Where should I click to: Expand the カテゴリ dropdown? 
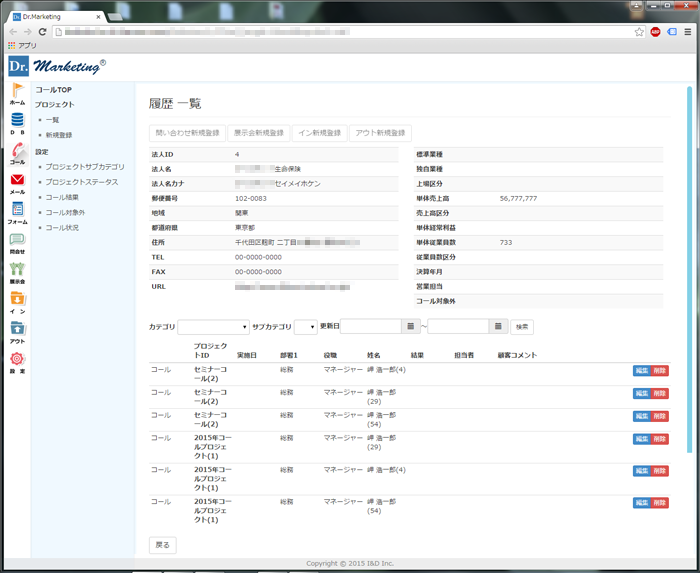(213, 327)
